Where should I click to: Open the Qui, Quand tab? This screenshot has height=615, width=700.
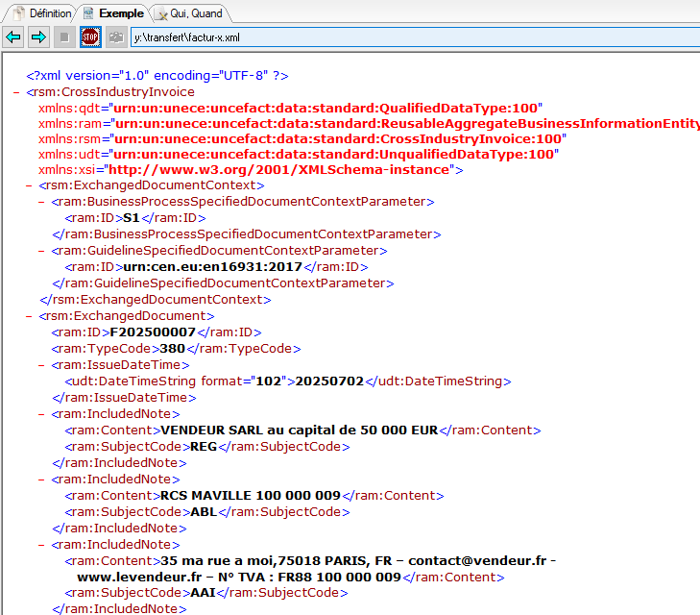coord(188,13)
